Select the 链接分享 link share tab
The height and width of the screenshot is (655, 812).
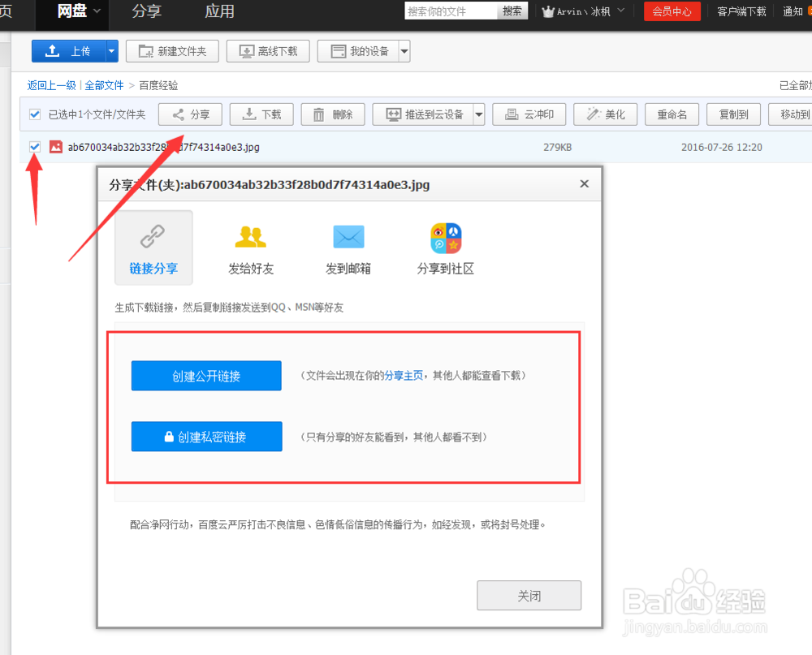click(x=153, y=248)
